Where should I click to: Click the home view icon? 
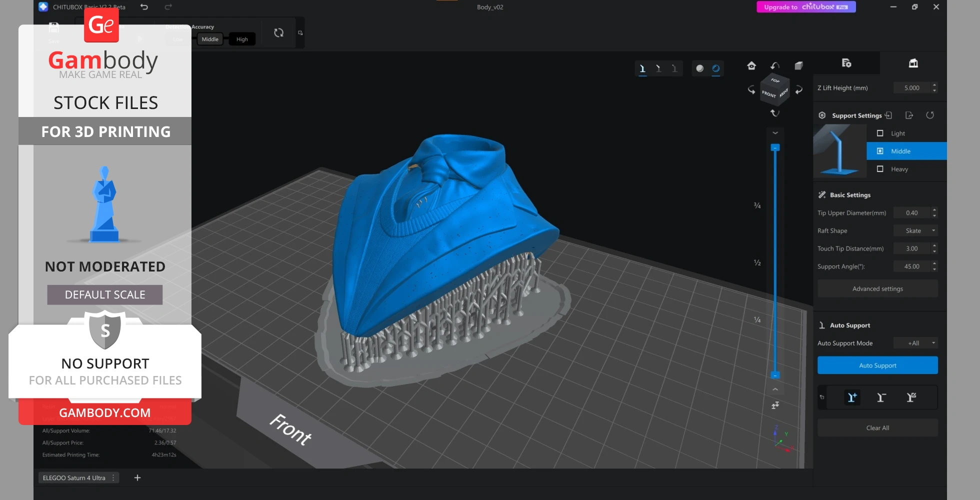[751, 66]
